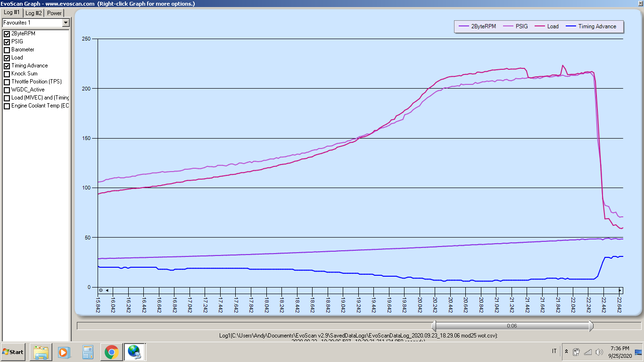Switch to the EvoScan taskbar icon
The height and width of the screenshot is (362, 644).
coord(134,352)
